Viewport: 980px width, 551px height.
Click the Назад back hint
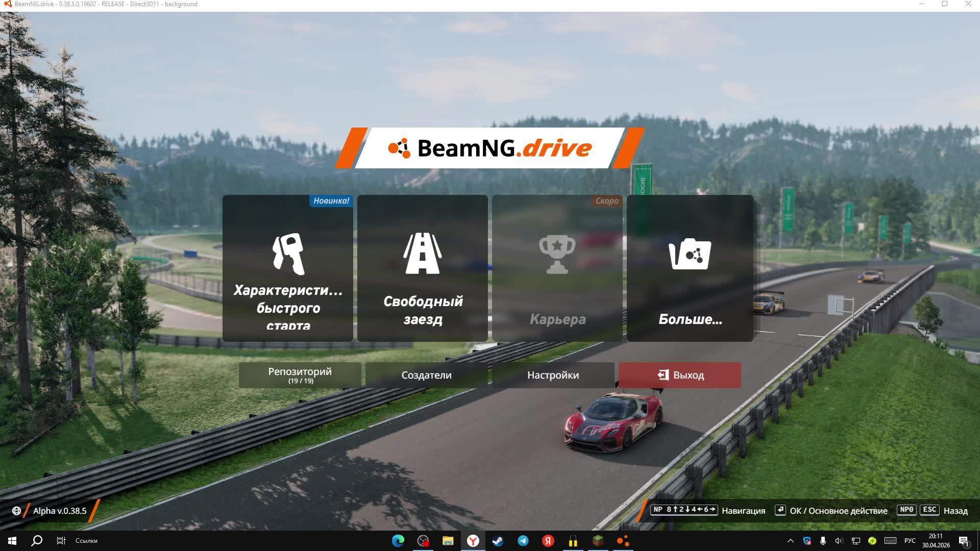pos(955,511)
